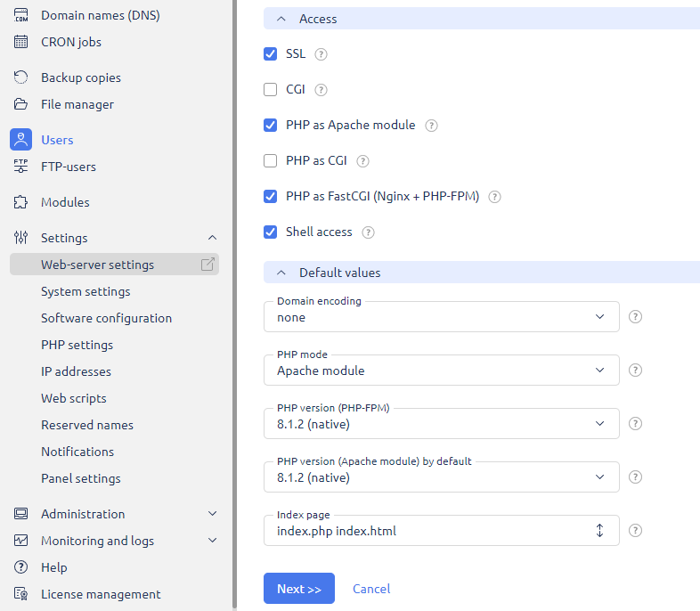Viewport: 700px width, 611px height.
Task: Toggle the Shell access checkbox
Action: tap(271, 232)
